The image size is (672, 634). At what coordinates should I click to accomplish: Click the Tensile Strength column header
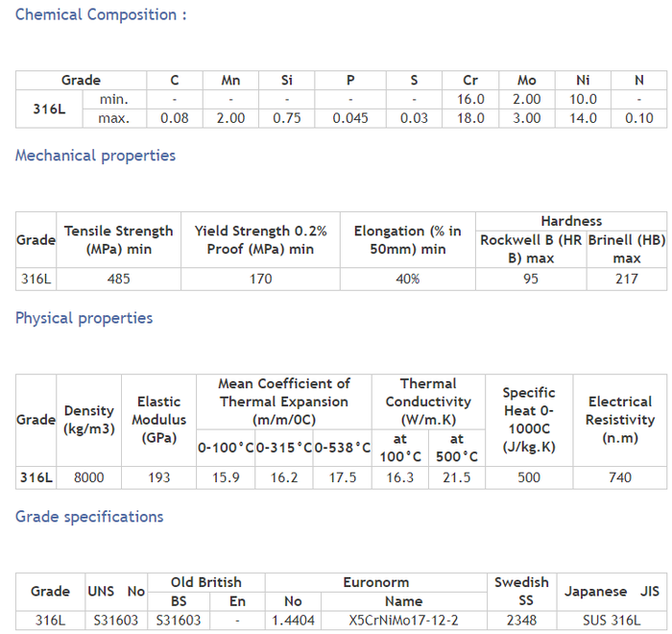(118, 240)
